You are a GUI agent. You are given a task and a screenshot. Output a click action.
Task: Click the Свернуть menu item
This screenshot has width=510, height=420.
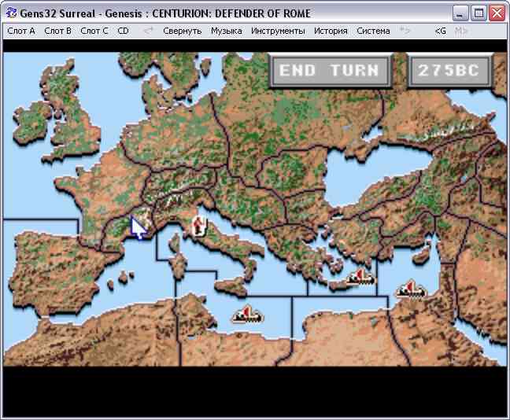tap(182, 31)
